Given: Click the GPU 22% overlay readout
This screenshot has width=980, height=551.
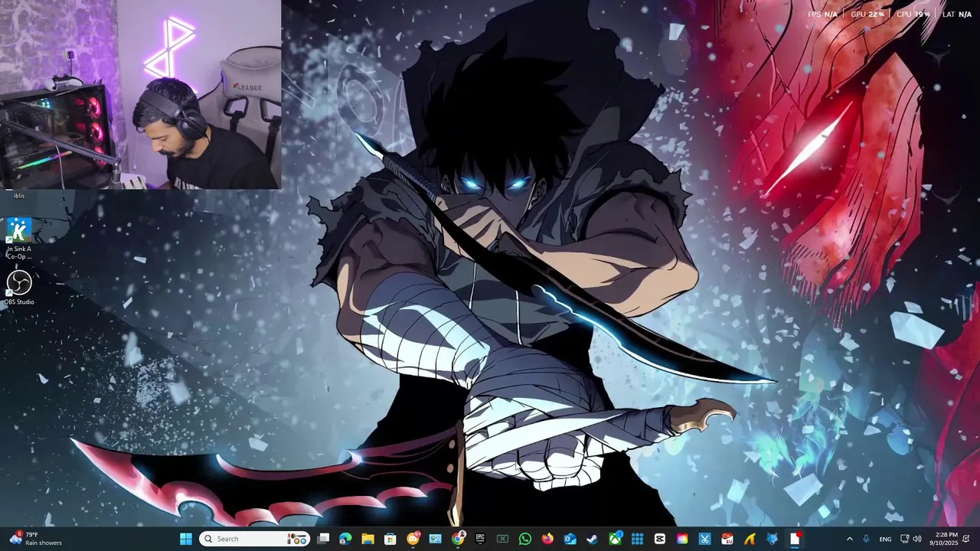Looking at the screenshot, I should (x=867, y=14).
